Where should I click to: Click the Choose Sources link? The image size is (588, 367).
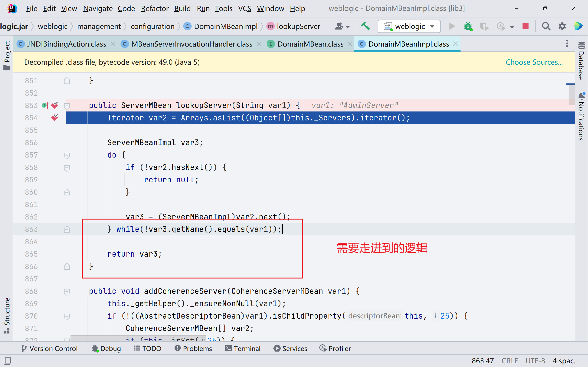(x=534, y=62)
